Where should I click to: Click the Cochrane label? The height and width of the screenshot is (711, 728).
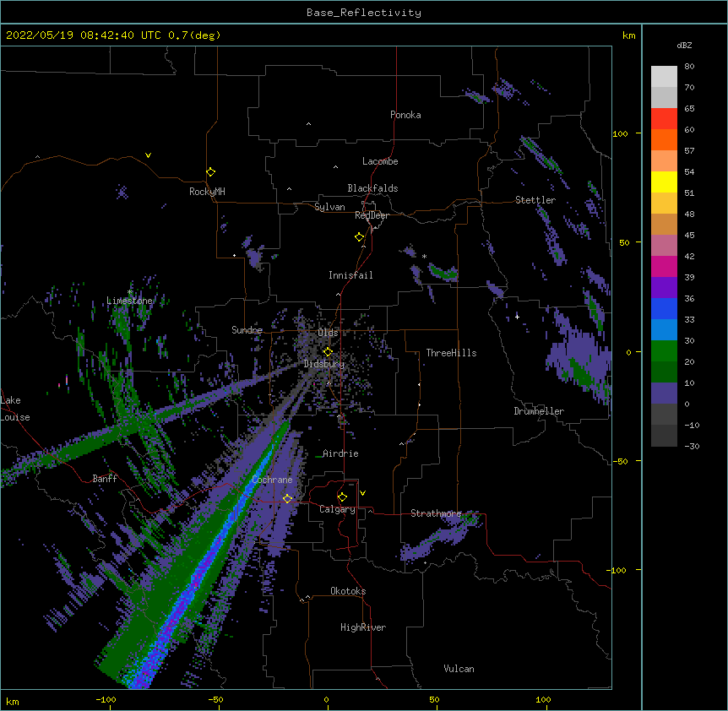tap(272, 480)
